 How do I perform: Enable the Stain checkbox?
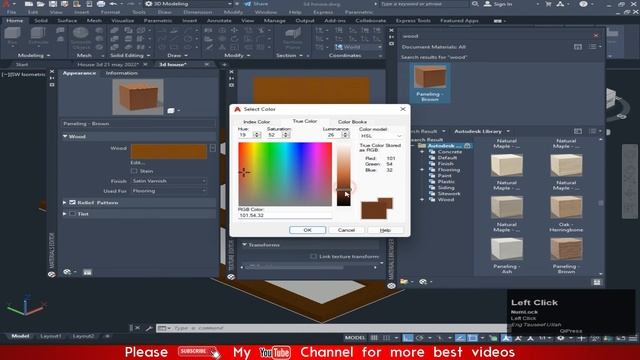tap(134, 171)
